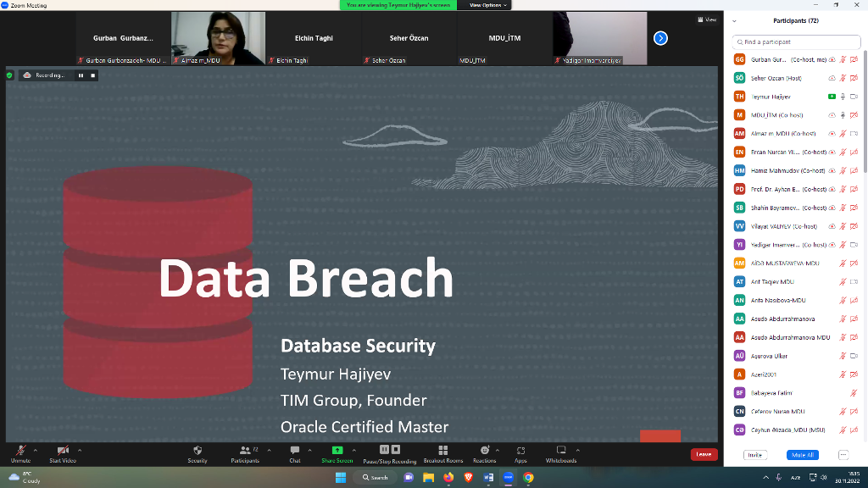
Task: Toggle Start Video camera
Action: click(x=62, y=451)
